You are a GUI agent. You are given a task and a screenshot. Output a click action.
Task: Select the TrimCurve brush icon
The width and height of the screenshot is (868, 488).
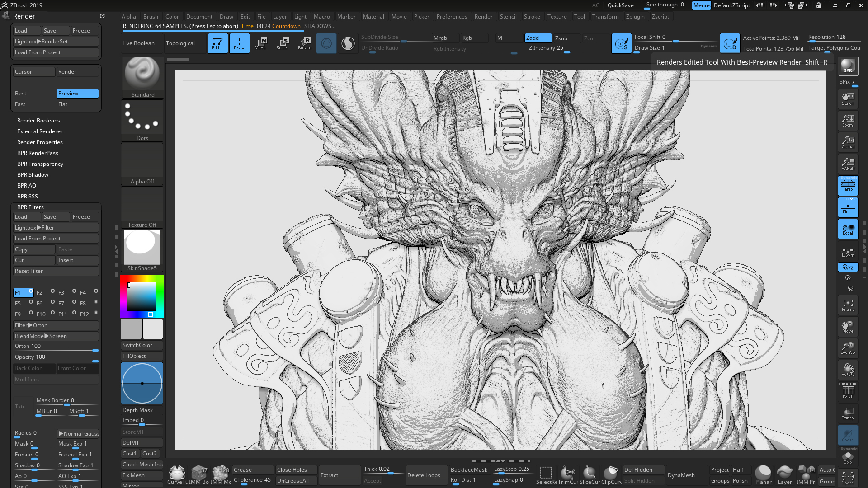568,475
